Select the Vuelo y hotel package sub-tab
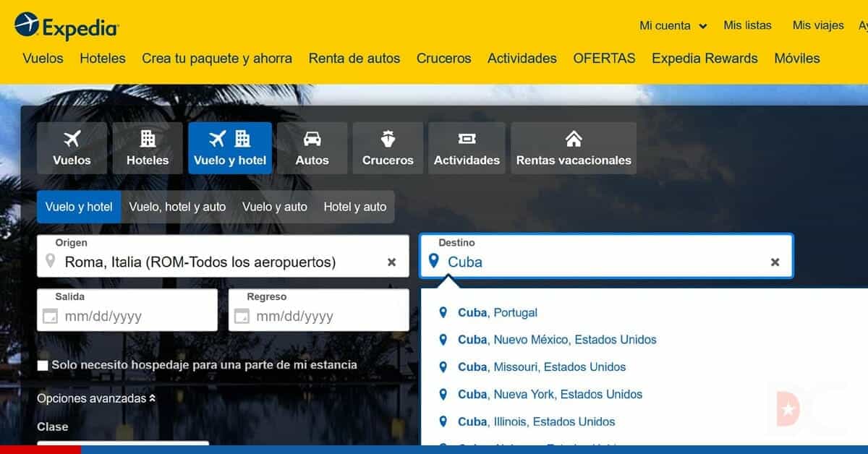The width and height of the screenshot is (868, 454). [x=79, y=207]
